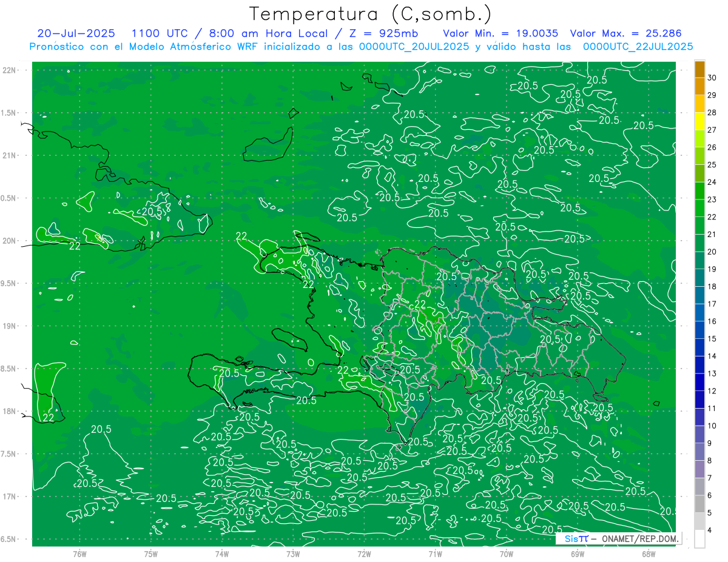This screenshot has width=728, height=562.
Task: Click the color scale label "16"
Action: [712, 321]
